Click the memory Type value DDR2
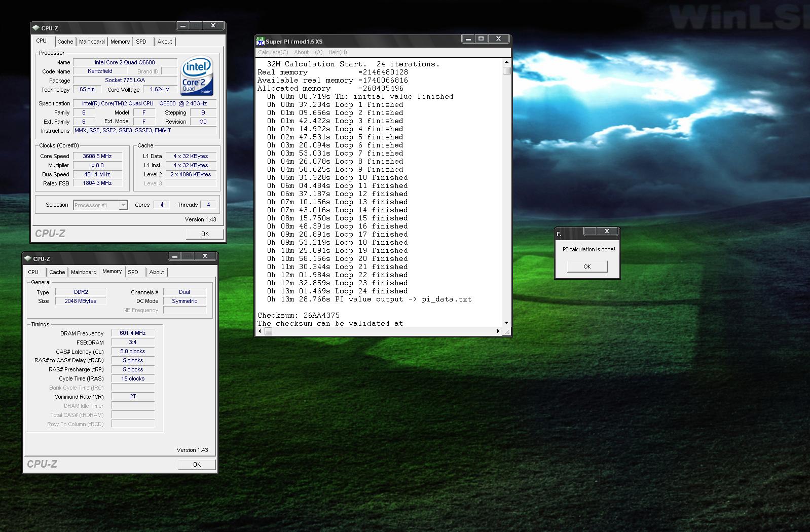Image resolution: width=810 pixels, height=532 pixels. [x=81, y=292]
